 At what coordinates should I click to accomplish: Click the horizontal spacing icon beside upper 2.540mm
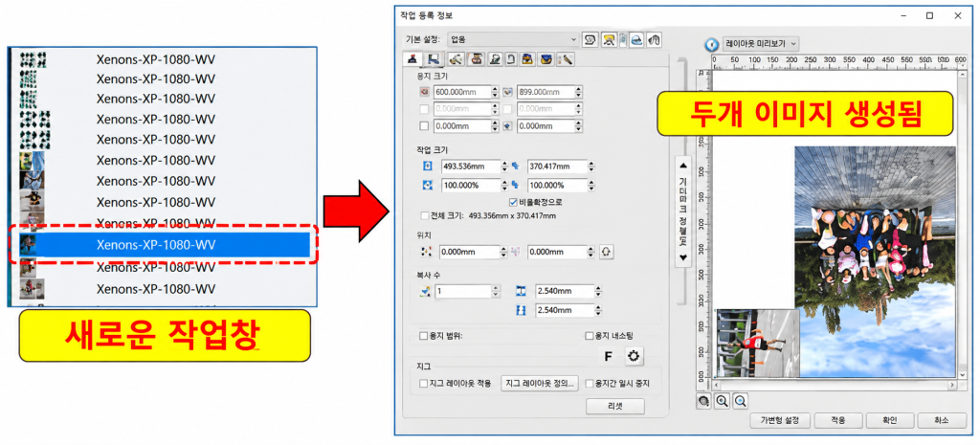click(522, 291)
